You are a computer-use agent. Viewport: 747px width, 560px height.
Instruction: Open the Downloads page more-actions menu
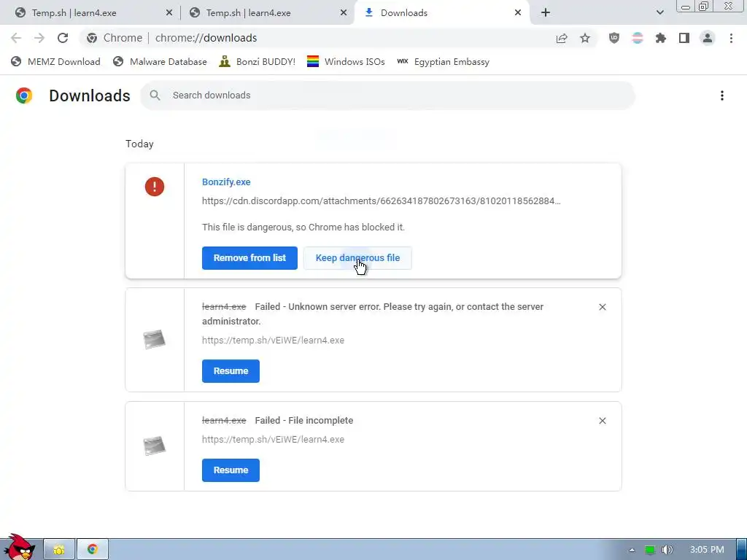pyautogui.click(x=721, y=96)
